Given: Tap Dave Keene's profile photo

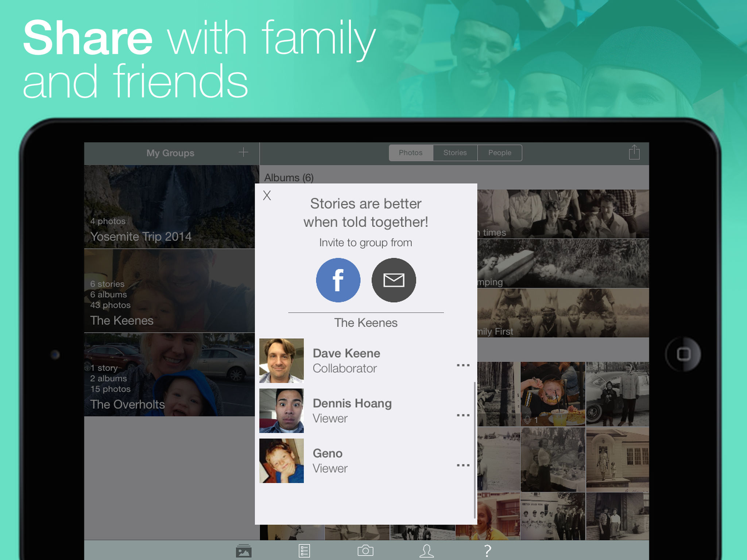Looking at the screenshot, I should 281,361.
